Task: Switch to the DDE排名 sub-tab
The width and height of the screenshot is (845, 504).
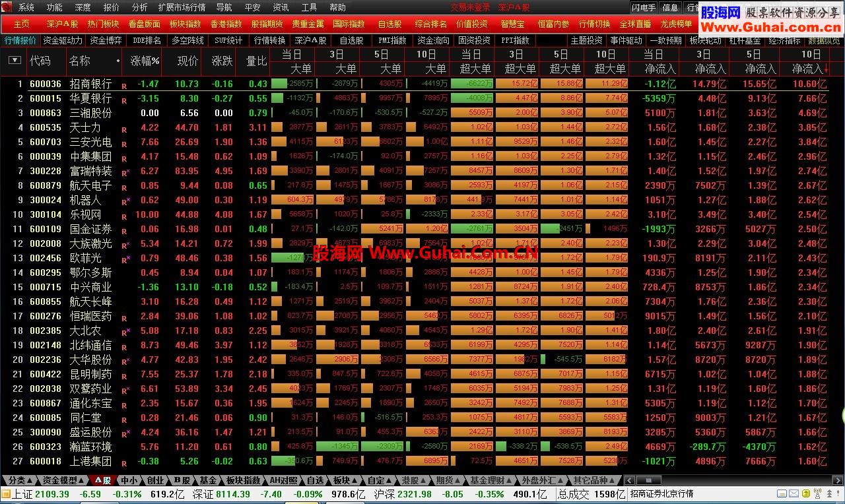Action: pyautogui.click(x=147, y=41)
